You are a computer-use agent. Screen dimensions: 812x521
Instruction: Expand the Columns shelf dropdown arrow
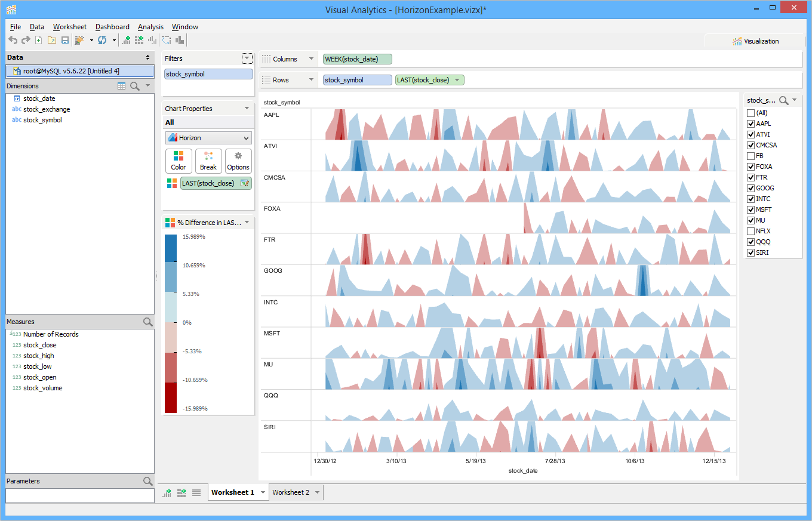coord(311,59)
